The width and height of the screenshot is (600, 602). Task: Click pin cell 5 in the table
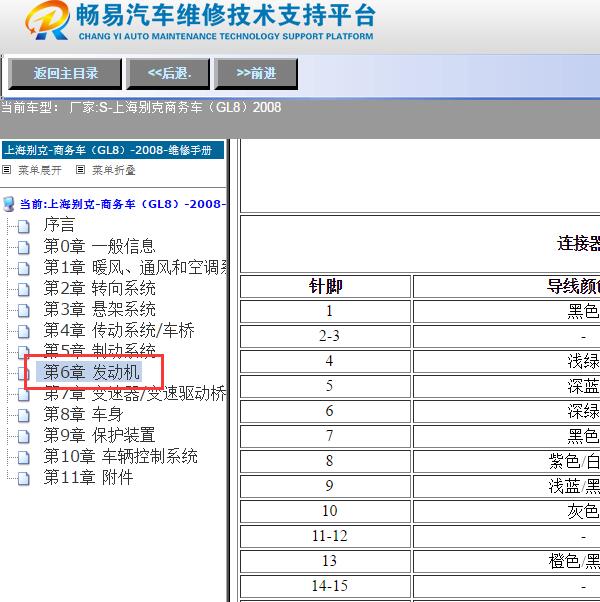pos(326,386)
